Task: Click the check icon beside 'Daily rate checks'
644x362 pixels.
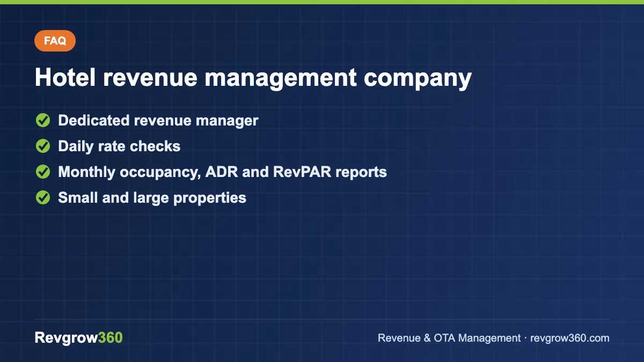Action: (x=43, y=146)
